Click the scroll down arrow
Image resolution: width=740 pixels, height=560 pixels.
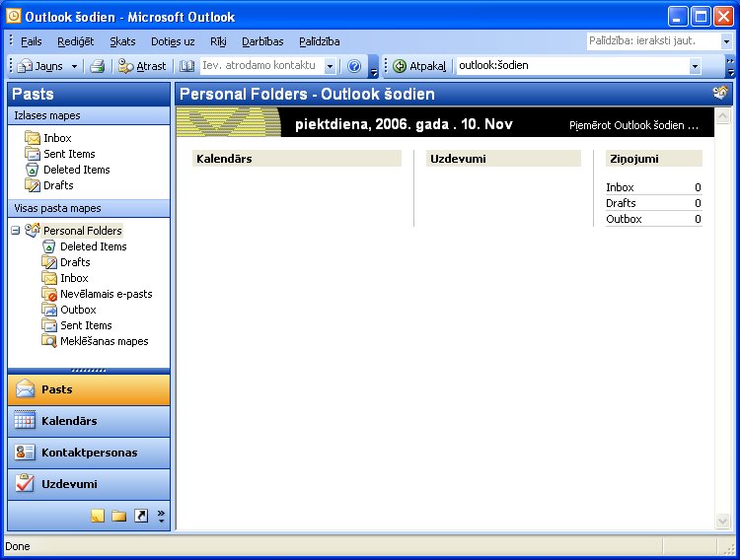click(722, 521)
